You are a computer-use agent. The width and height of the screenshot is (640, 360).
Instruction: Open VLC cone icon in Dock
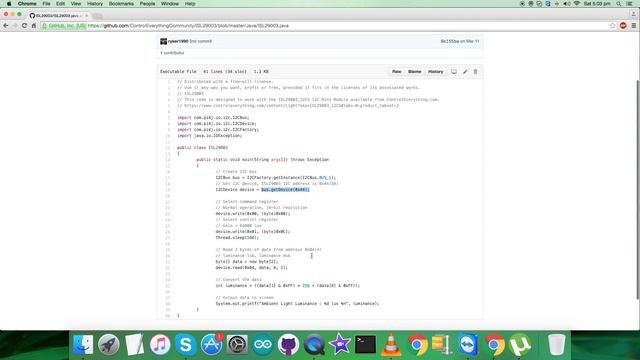click(391, 344)
